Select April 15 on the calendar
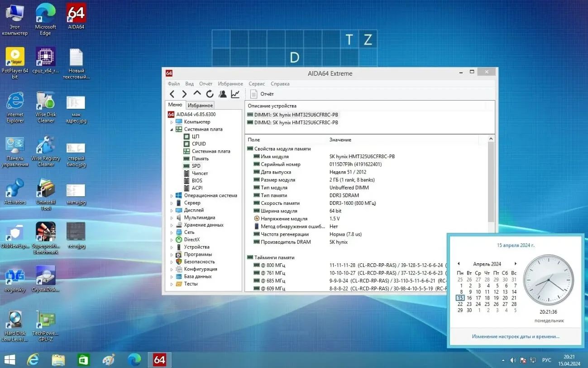The image size is (588, 368). 460,298
